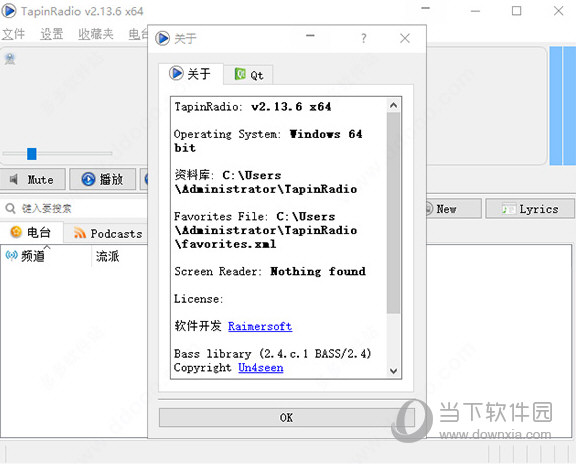Click the 'Screen Reader: Nothing found' text
The height and width of the screenshot is (464, 576).
tap(270, 271)
